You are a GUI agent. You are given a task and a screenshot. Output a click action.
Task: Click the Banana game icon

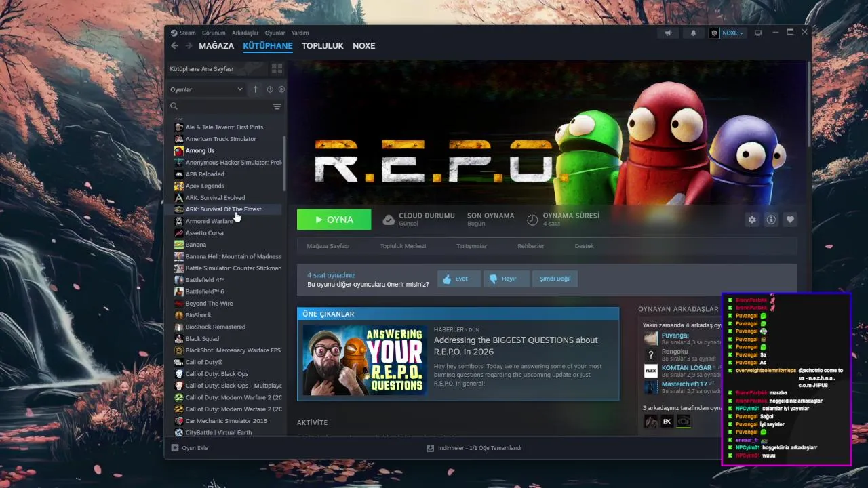[x=179, y=245]
